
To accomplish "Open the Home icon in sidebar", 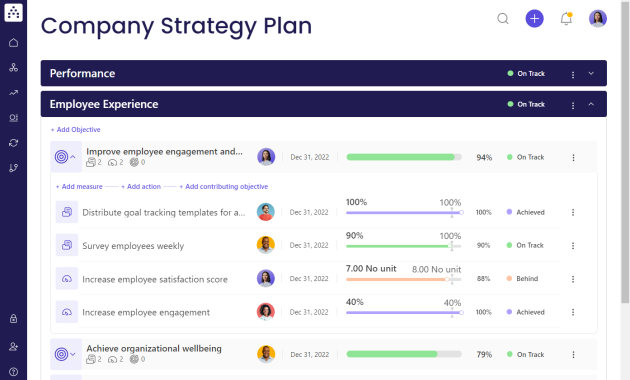I will [13, 43].
